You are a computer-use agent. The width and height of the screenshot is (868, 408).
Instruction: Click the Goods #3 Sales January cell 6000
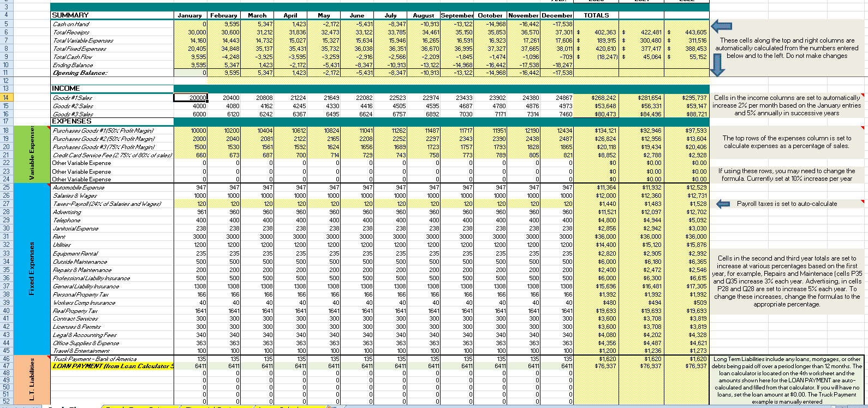tap(191, 114)
